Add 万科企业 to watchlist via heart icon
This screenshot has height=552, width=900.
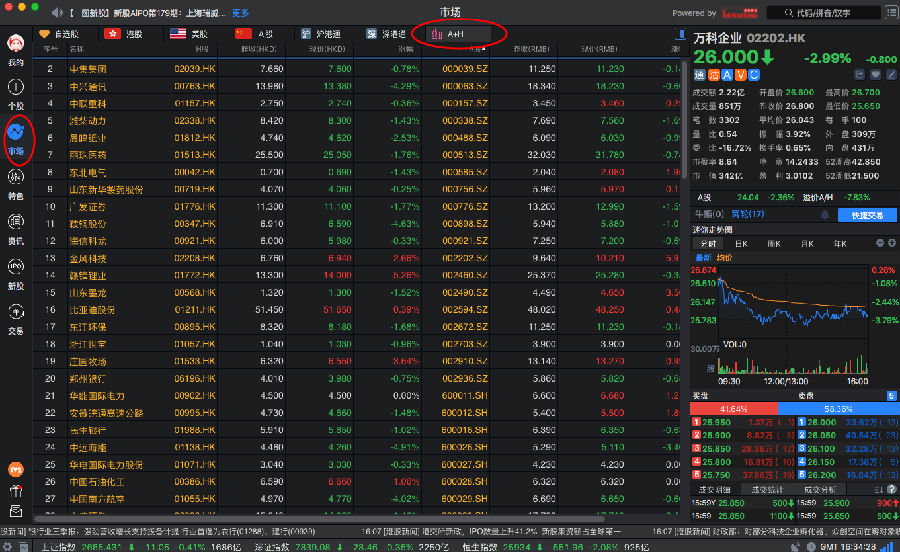[x=875, y=75]
